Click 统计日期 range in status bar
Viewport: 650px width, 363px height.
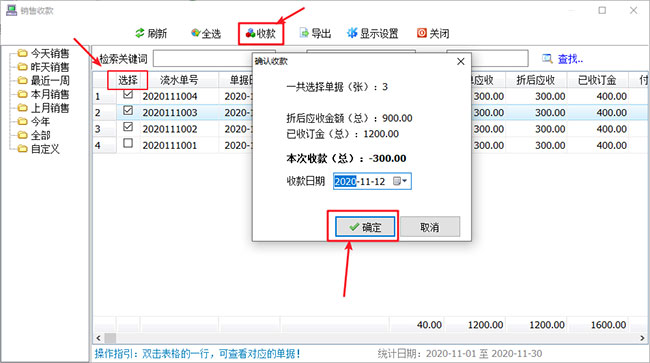(x=459, y=353)
